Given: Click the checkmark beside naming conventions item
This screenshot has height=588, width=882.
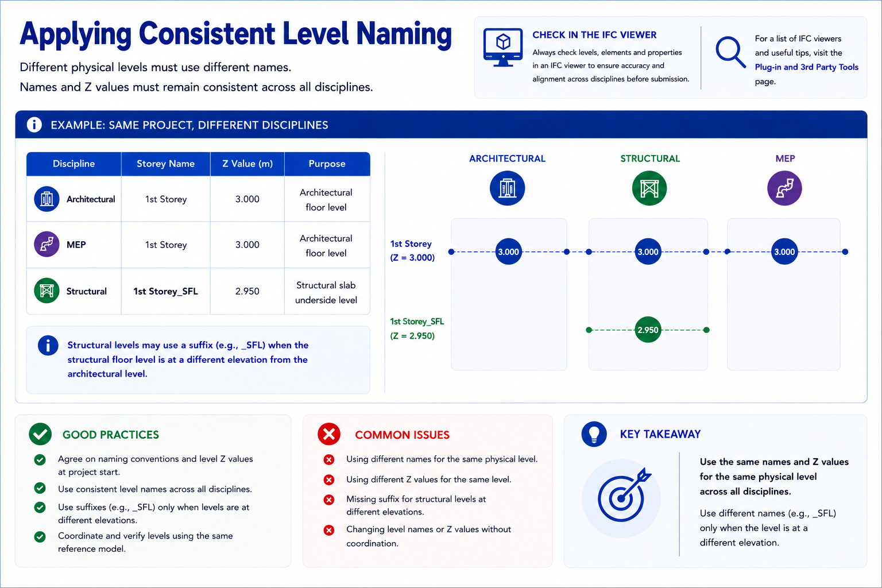Looking at the screenshot, I should point(40,459).
